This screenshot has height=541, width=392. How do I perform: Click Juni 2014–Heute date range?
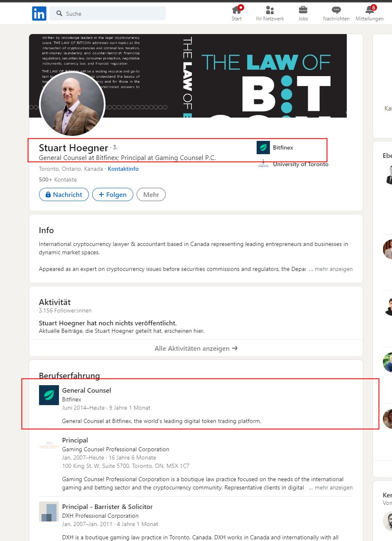tap(83, 408)
